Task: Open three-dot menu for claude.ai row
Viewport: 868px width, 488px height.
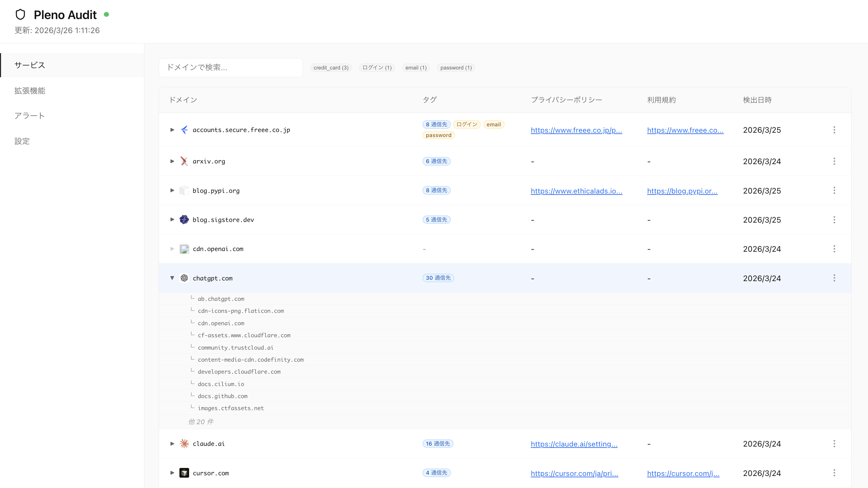Action: tap(834, 444)
